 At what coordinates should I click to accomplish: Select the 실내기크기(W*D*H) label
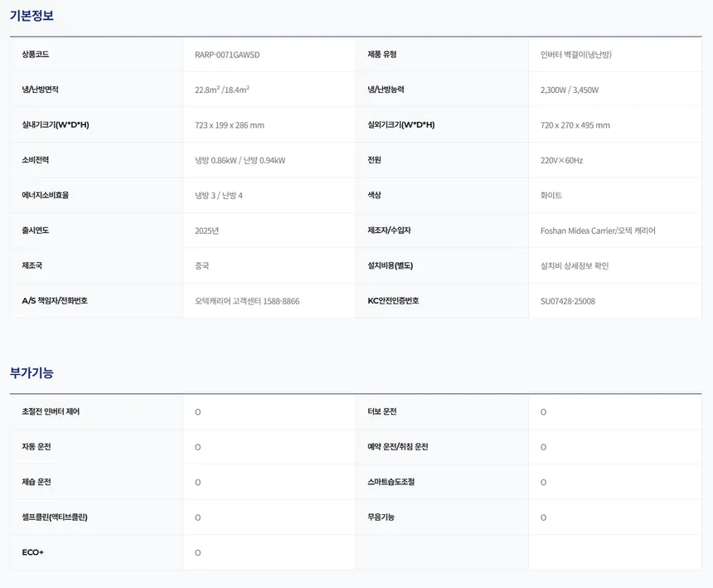(x=56, y=124)
